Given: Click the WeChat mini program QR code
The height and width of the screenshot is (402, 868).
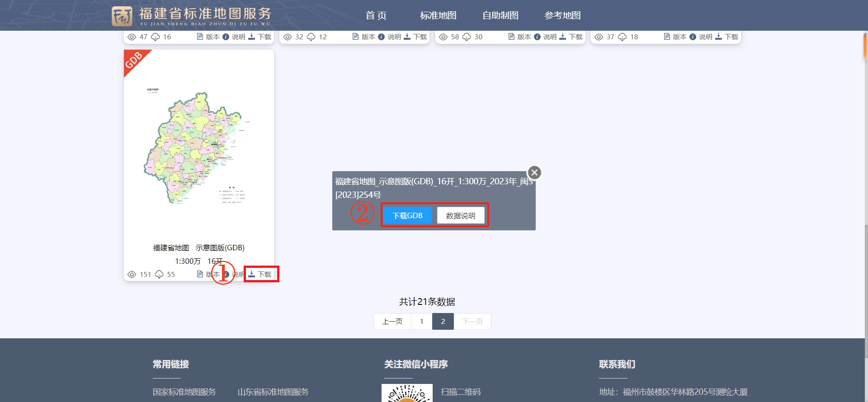Looking at the screenshot, I should pos(407,393).
